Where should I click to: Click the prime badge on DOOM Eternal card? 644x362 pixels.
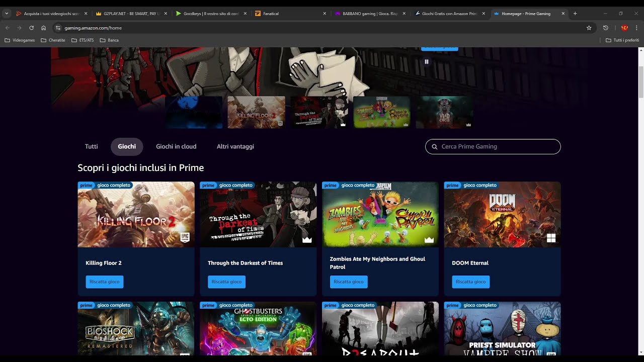452,185
